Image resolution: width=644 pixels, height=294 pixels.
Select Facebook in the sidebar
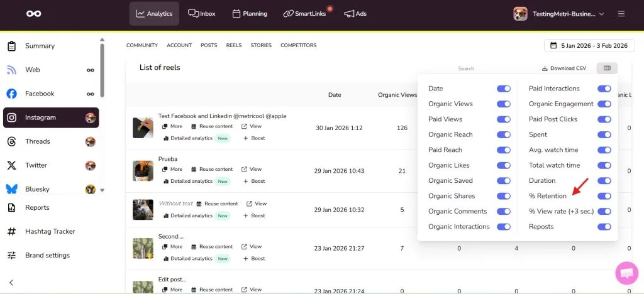pos(39,94)
